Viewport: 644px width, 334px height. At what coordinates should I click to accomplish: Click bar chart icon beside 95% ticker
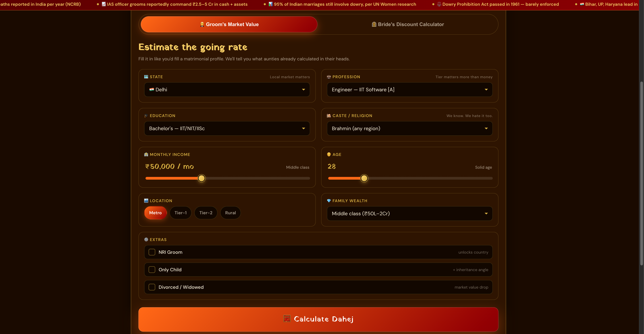click(x=271, y=4)
